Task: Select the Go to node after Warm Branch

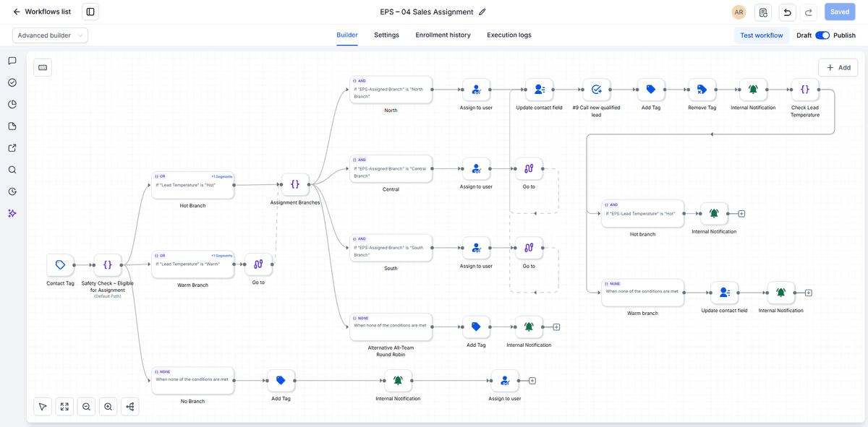Action: pos(258,265)
